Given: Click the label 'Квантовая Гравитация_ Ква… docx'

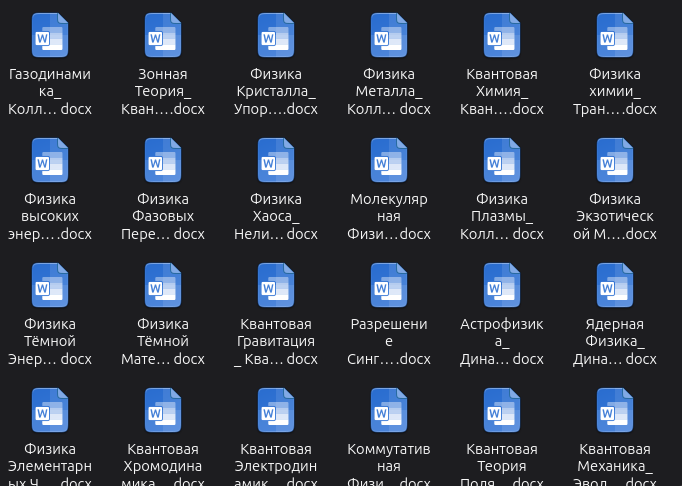Looking at the screenshot, I should point(276,341).
